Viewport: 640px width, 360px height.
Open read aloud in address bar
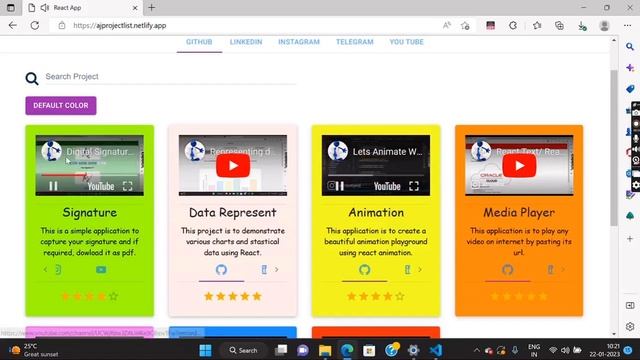[447, 25]
